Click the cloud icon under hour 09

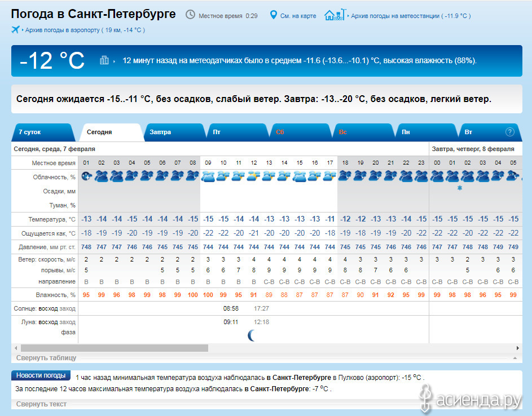208,176
